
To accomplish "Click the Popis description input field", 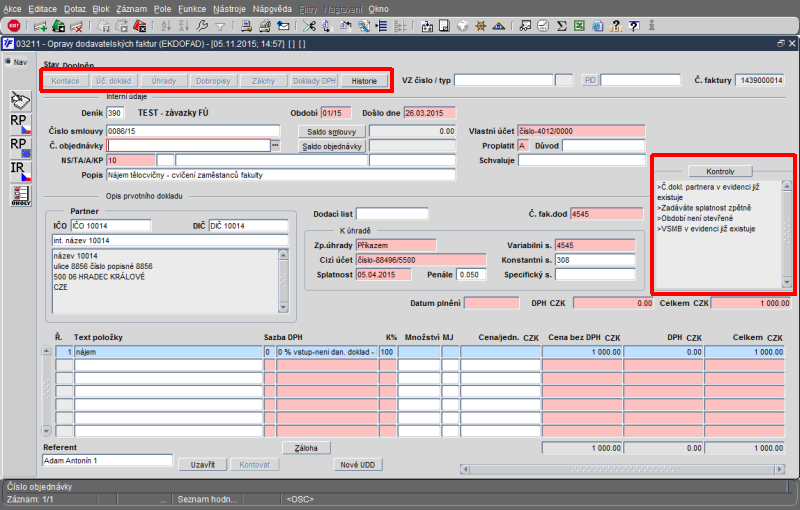I will coord(281,175).
